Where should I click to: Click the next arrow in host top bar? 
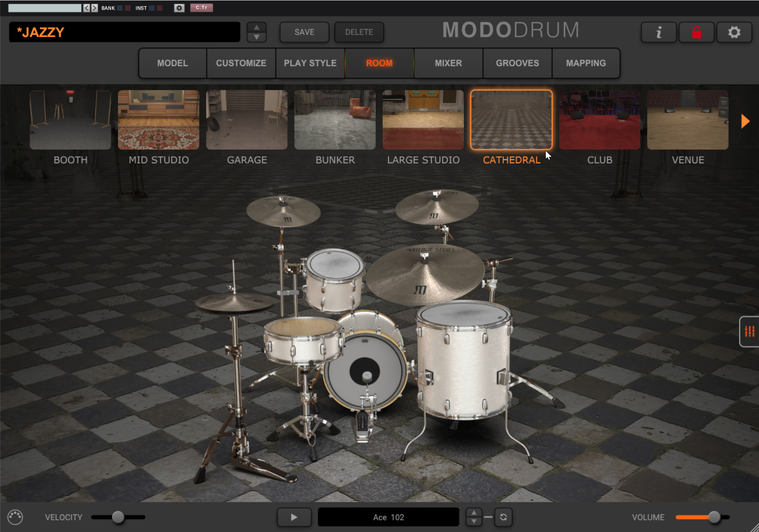(94, 8)
